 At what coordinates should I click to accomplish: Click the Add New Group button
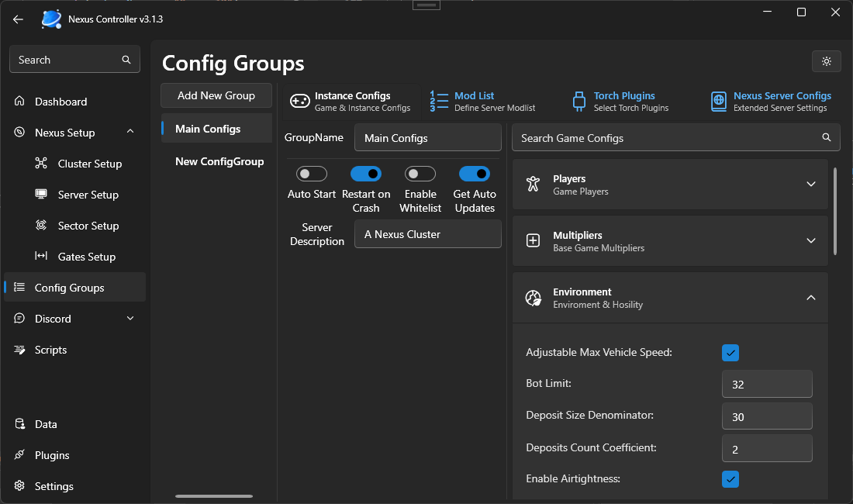[x=216, y=95]
